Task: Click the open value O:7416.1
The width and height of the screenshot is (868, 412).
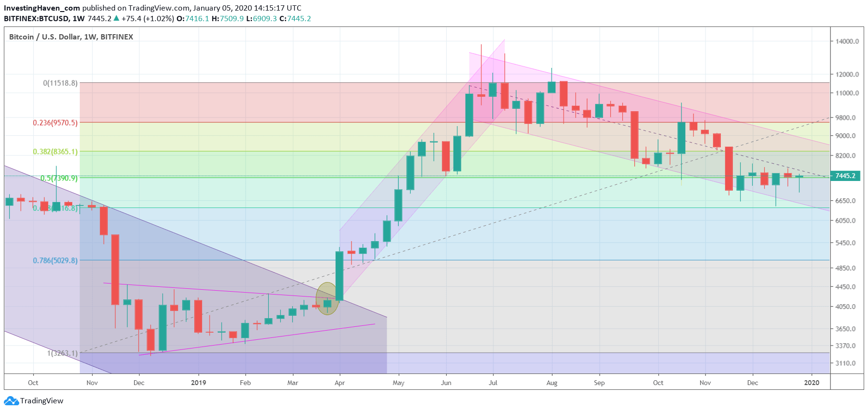Action: [193, 19]
